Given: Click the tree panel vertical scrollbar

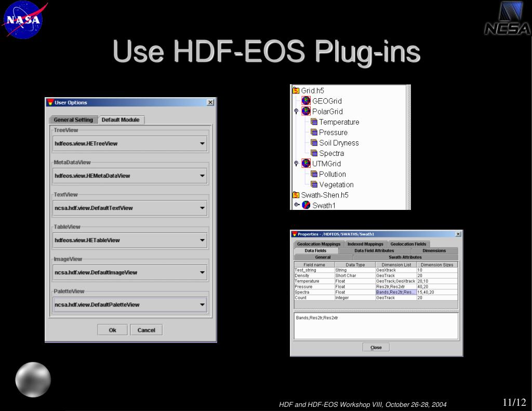Looking at the screenshot, I should [x=408, y=147].
